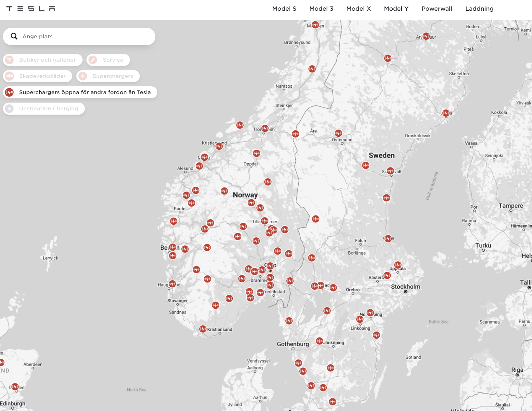Go to the Powerwall page
The height and width of the screenshot is (411, 532).
pyautogui.click(x=436, y=9)
